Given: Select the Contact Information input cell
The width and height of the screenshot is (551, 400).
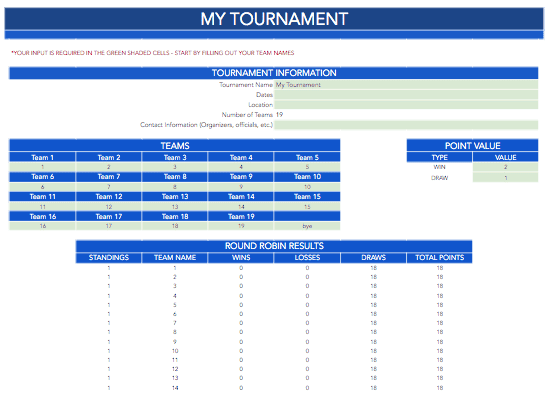Looking at the screenshot, I should (x=406, y=125).
